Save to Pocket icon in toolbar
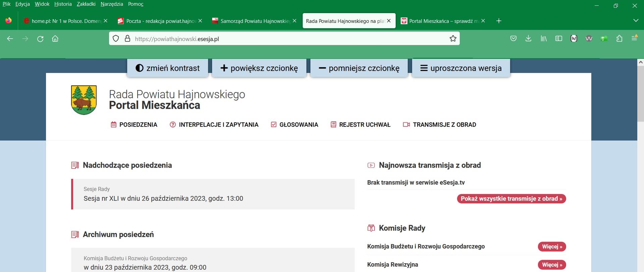The height and width of the screenshot is (272, 644). 513,39
